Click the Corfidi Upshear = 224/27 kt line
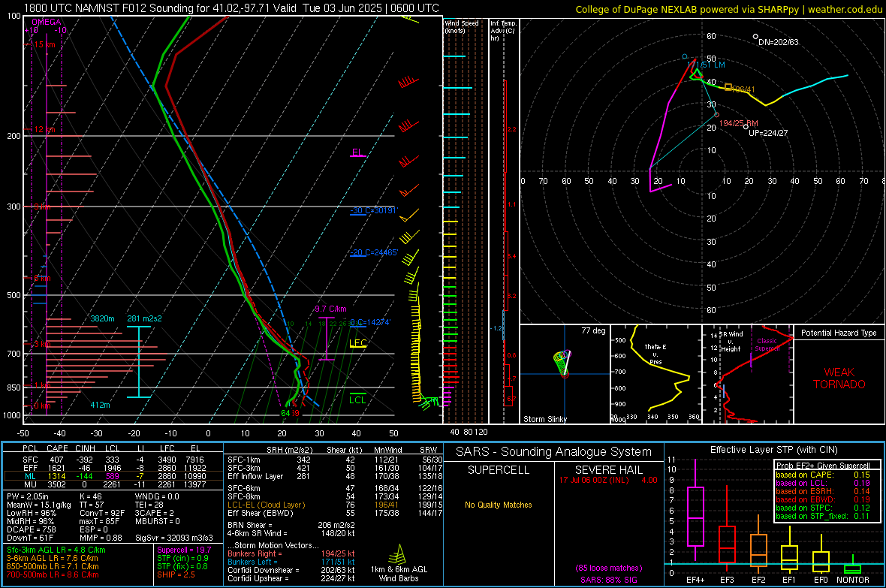Screen dimensions: 886x588 (291, 578)
